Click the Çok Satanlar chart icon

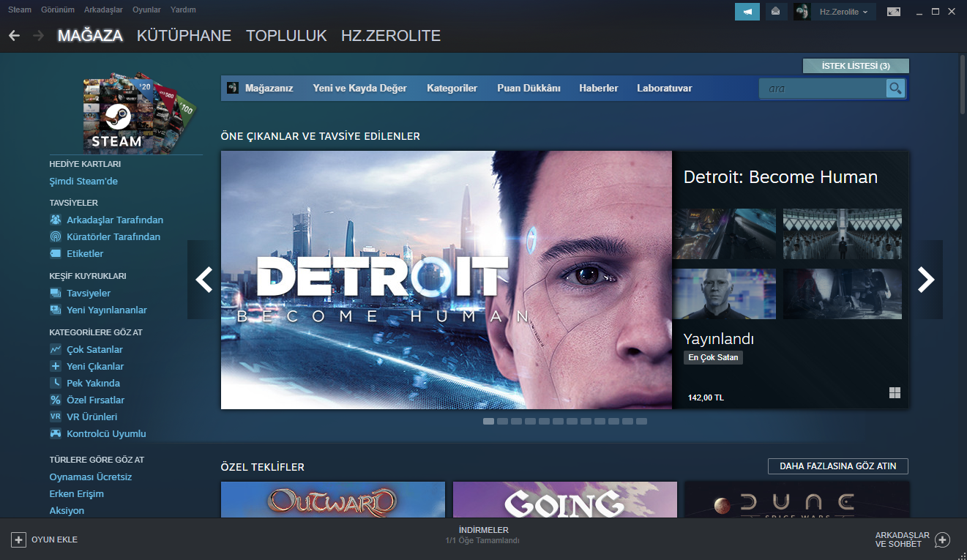click(56, 349)
